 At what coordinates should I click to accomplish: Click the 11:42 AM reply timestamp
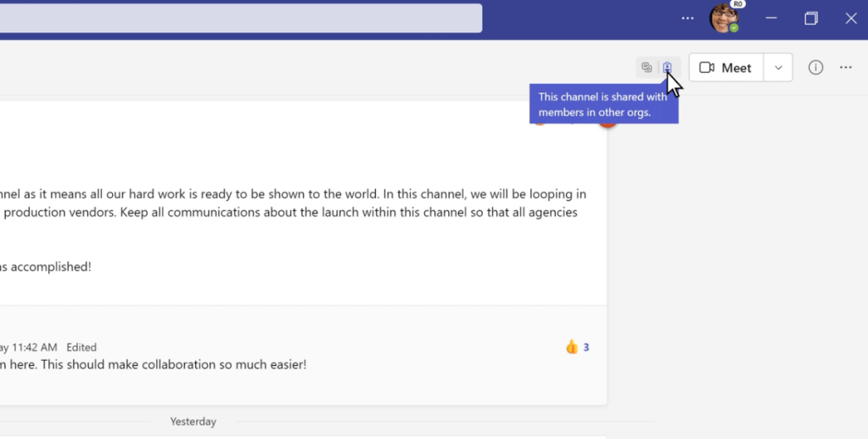(x=34, y=347)
